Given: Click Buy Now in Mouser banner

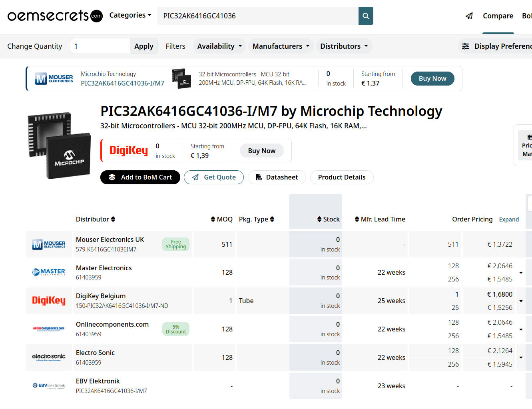Looking at the screenshot, I should point(432,79).
